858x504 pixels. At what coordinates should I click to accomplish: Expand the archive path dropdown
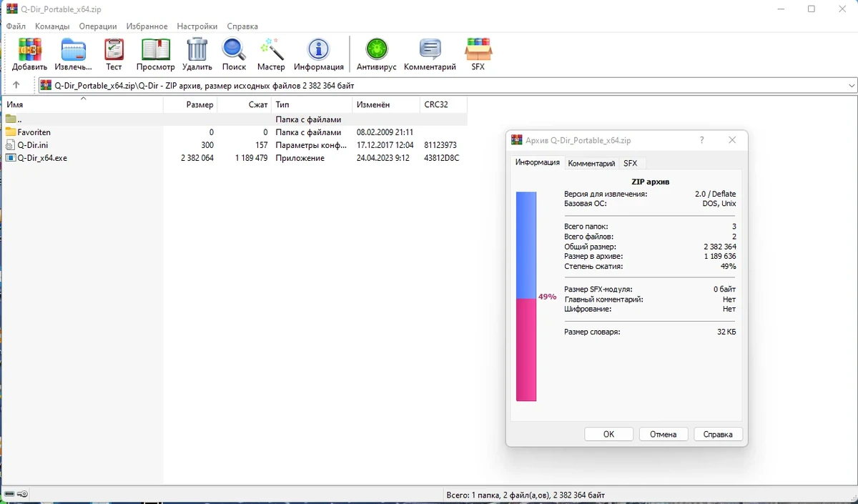[x=851, y=85]
